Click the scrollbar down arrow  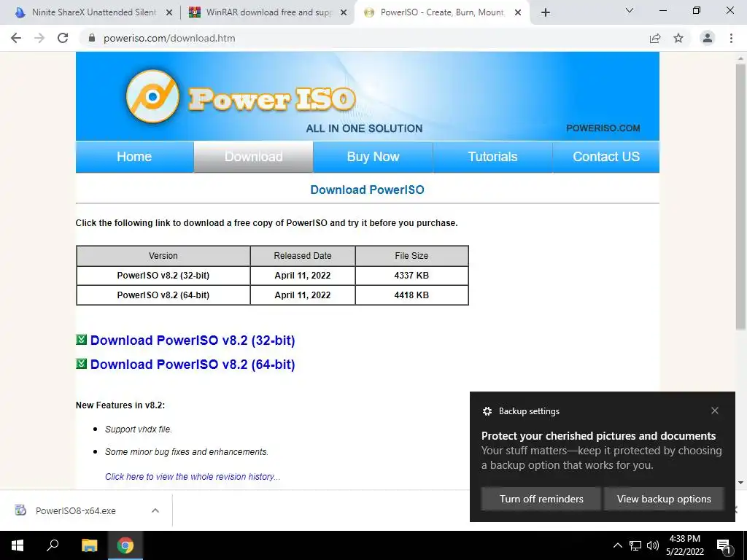tap(740, 483)
